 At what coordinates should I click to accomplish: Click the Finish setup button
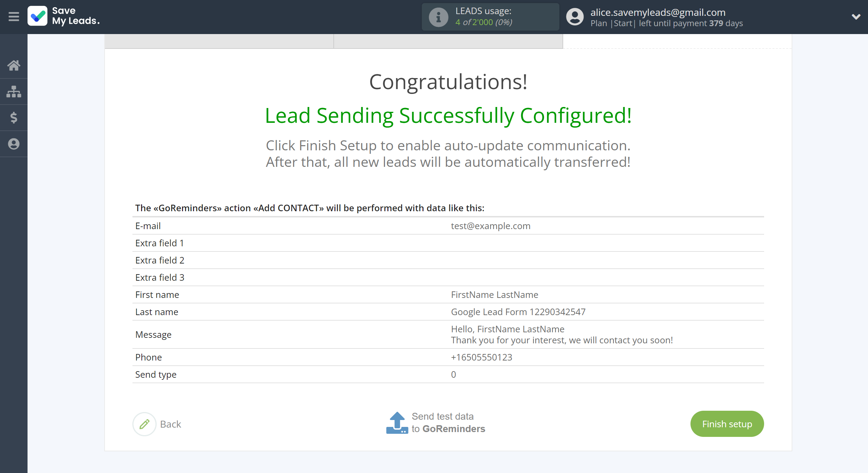pyautogui.click(x=727, y=423)
